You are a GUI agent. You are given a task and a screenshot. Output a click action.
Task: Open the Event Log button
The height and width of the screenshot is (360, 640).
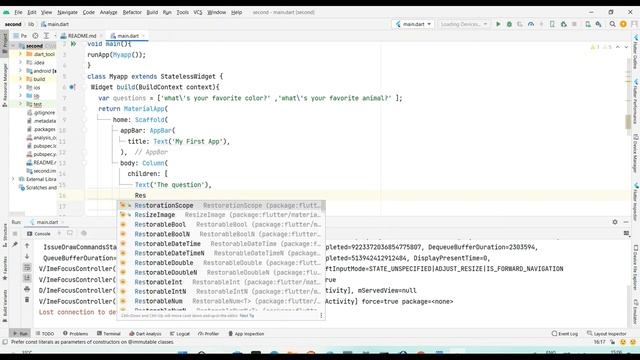point(564,333)
